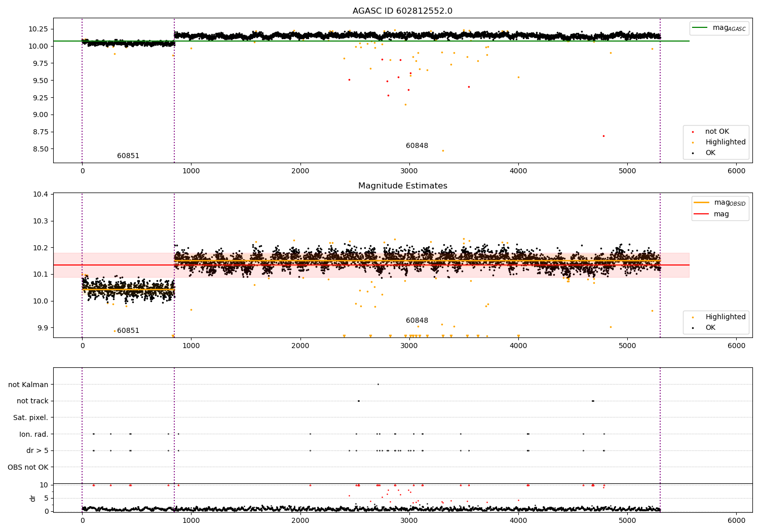This screenshot has height=532, width=760.
Task: Click the red 'mag' legend line sample
Action: tap(702, 214)
